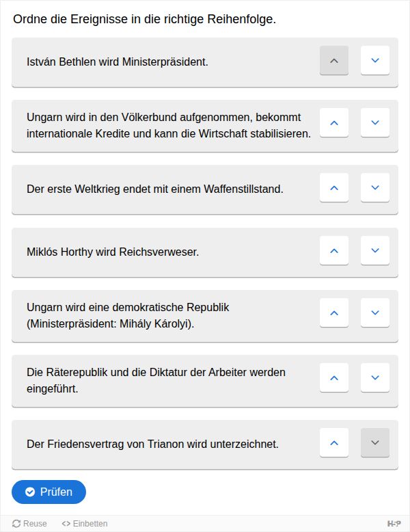
Task: Move 'Der erste Weltkrieg endet' item down
Action: pyautogui.click(x=374, y=187)
